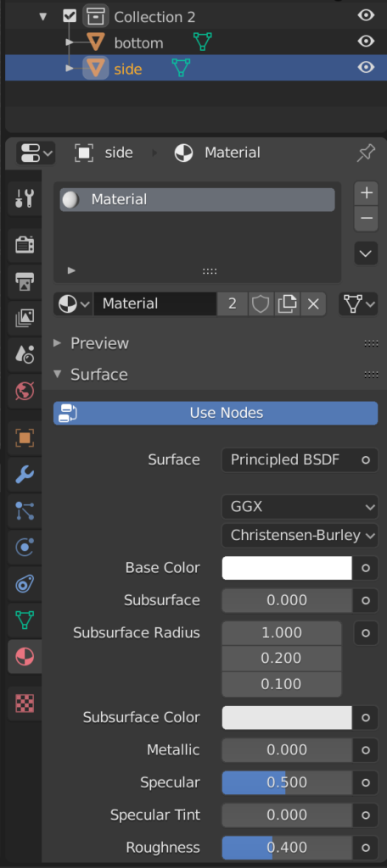
Task: Open the Physics properties tab
Action: [25, 548]
